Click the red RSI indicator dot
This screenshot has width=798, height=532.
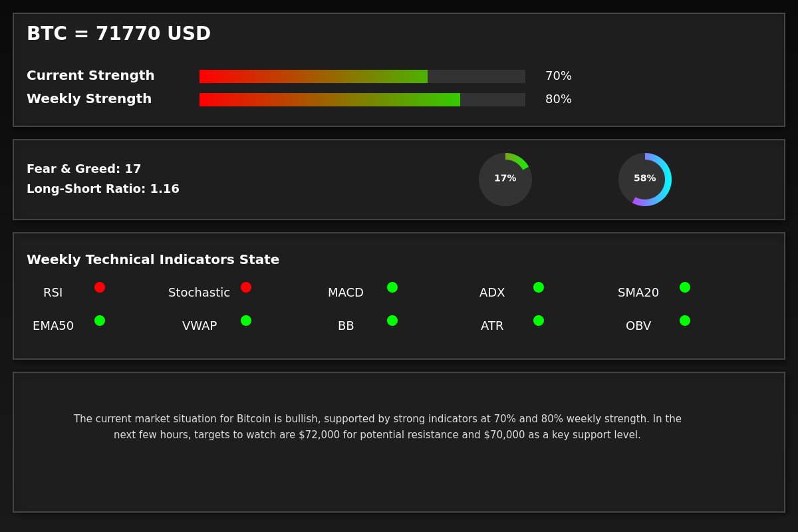tap(100, 287)
